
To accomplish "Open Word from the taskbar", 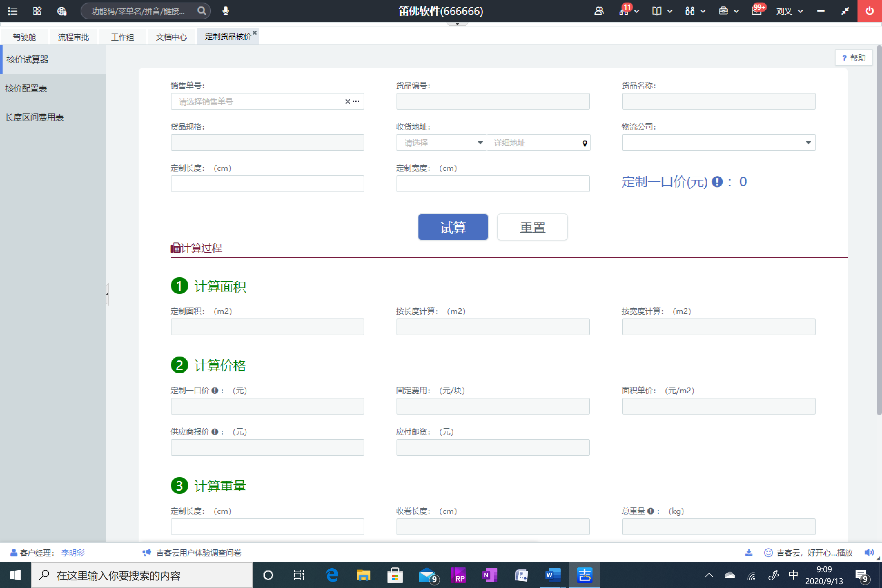I will tap(553, 575).
